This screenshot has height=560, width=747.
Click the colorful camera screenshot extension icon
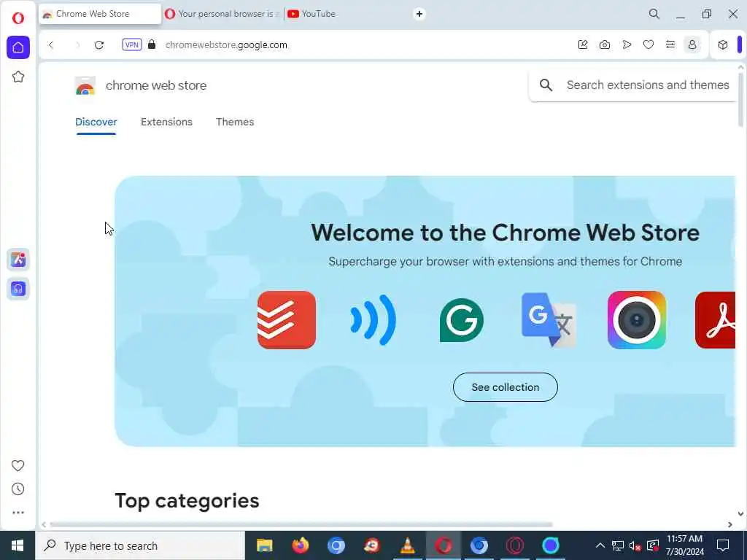[636, 320]
